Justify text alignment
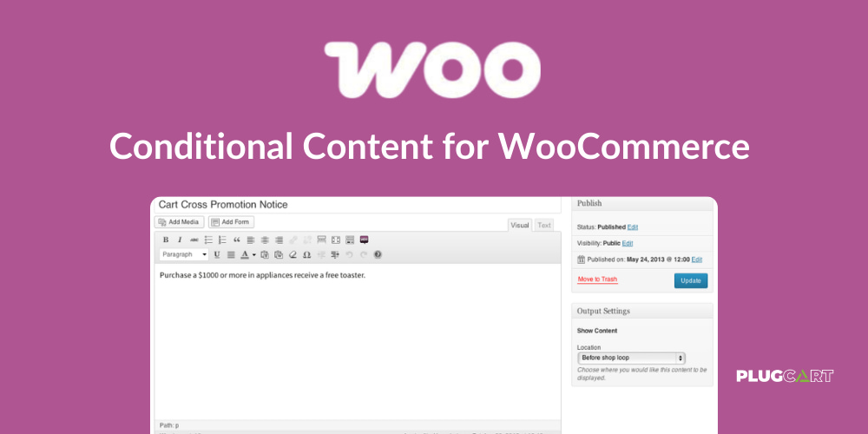The height and width of the screenshot is (434, 868). coord(232,254)
